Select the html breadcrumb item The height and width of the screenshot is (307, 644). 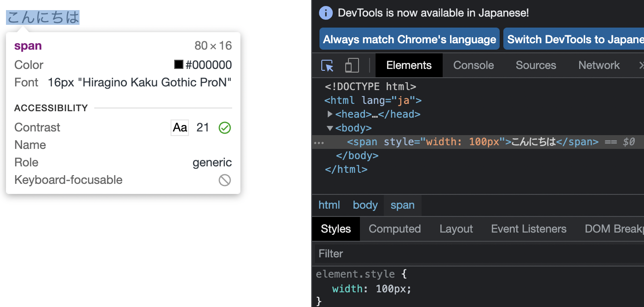coord(329,205)
